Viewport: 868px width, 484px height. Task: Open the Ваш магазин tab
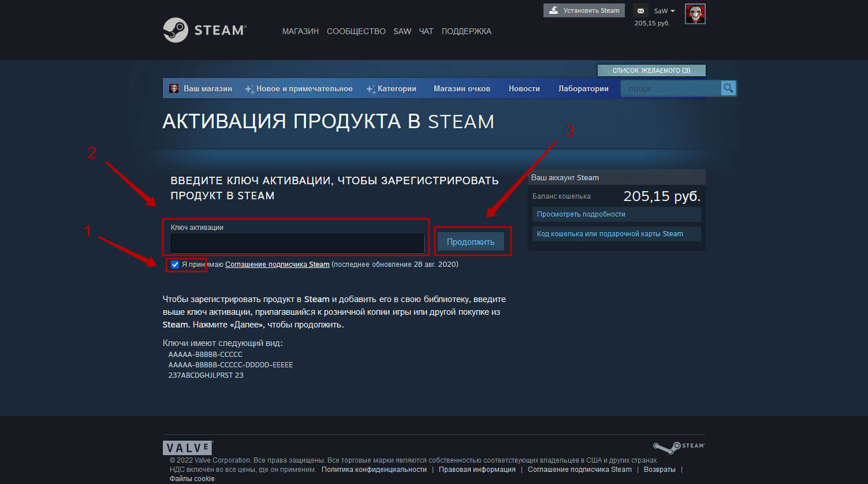click(x=201, y=88)
